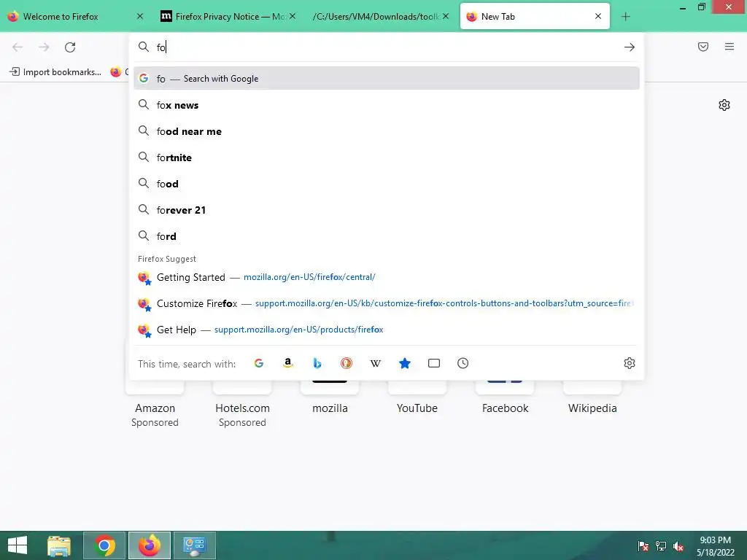Open Getting Started mozilla.org suggestion
This screenshot has width=747, height=560.
[387, 277]
